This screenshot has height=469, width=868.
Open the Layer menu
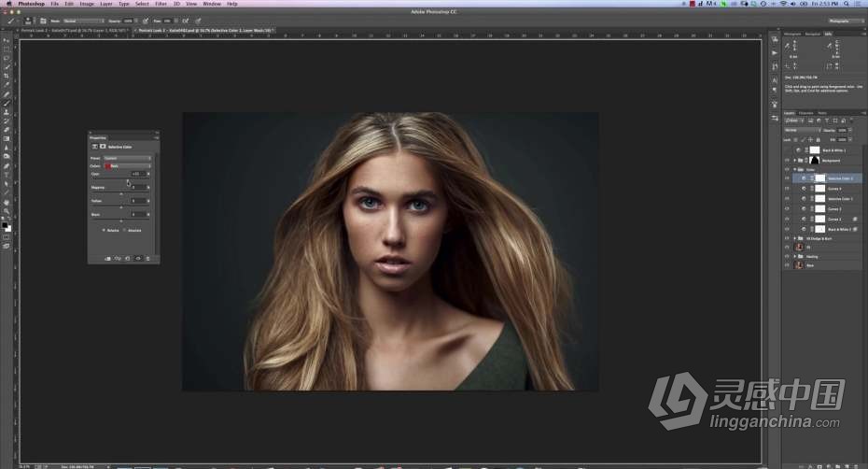coord(106,4)
